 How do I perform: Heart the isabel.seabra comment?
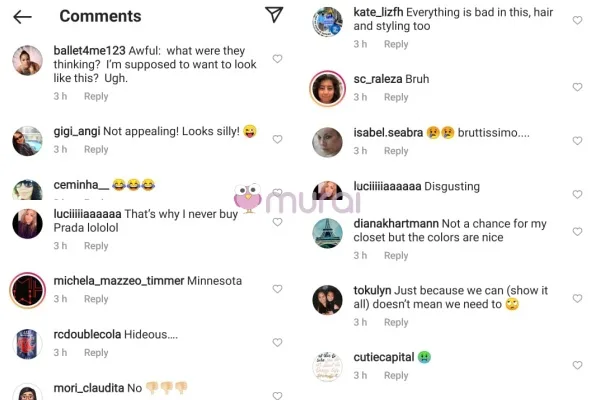(x=577, y=141)
